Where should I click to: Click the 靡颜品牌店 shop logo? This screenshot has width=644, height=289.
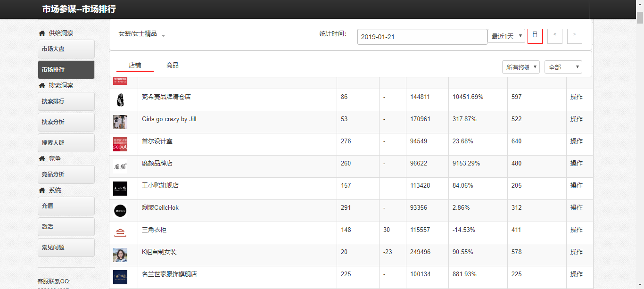click(x=120, y=166)
